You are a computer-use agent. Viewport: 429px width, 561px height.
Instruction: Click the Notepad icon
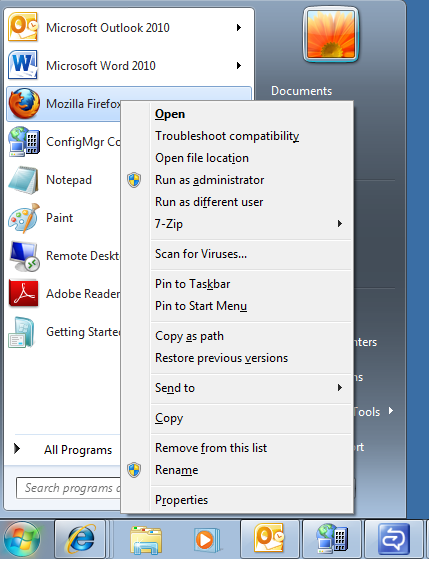tap(24, 180)
